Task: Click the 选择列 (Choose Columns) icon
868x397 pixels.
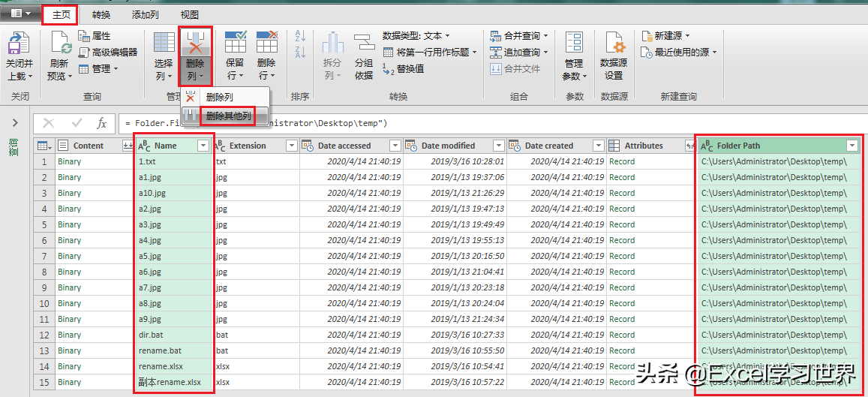Action: 164,44
